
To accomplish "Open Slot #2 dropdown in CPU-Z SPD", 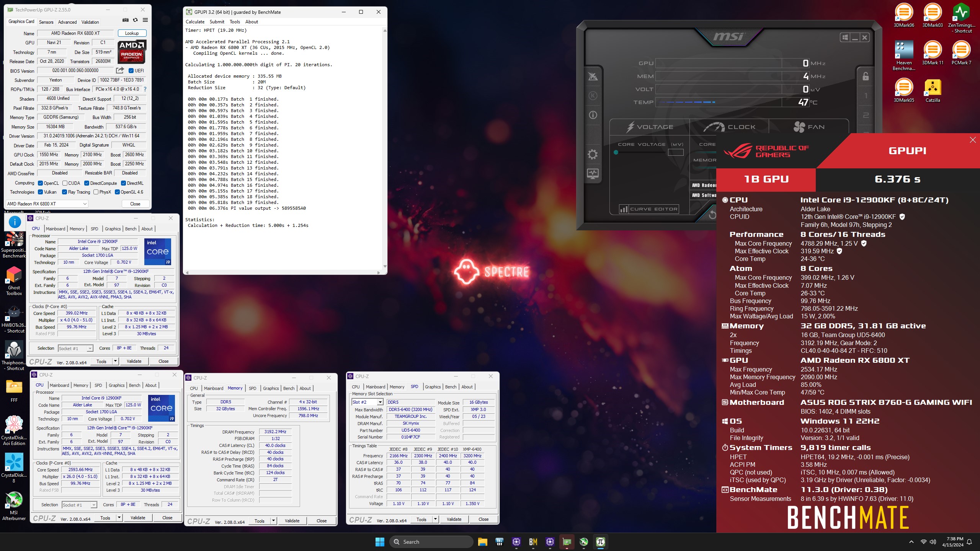I will 367,402.
